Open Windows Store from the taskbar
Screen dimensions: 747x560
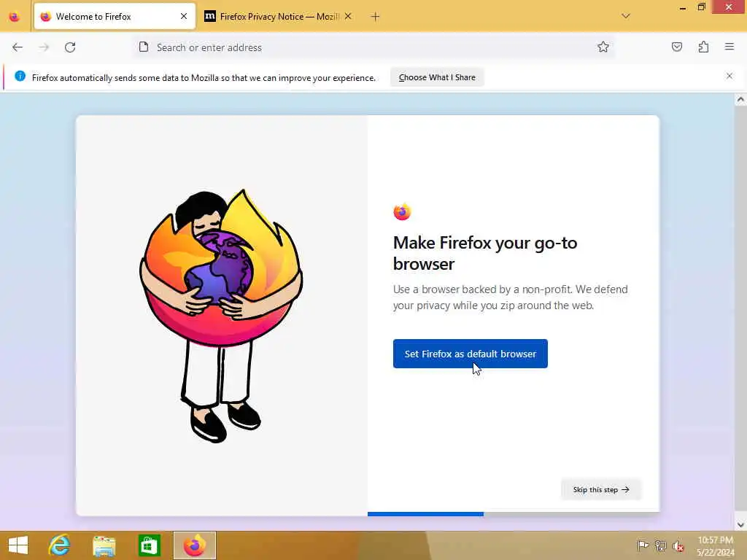(x=149, y=545)
